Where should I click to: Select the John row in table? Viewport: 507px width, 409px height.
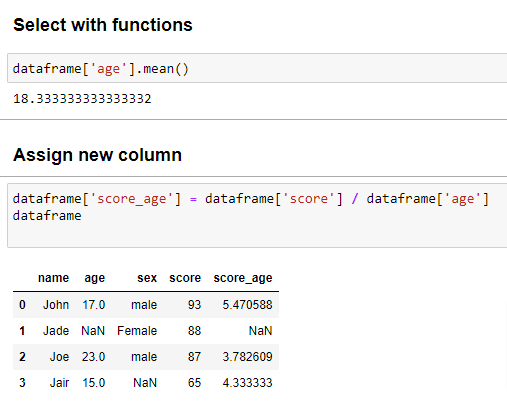pos(146,305)
